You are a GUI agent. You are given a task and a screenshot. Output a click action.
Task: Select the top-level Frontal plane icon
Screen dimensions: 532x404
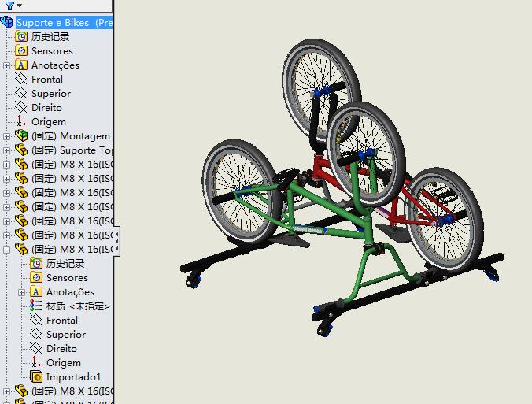coord(21,80)
